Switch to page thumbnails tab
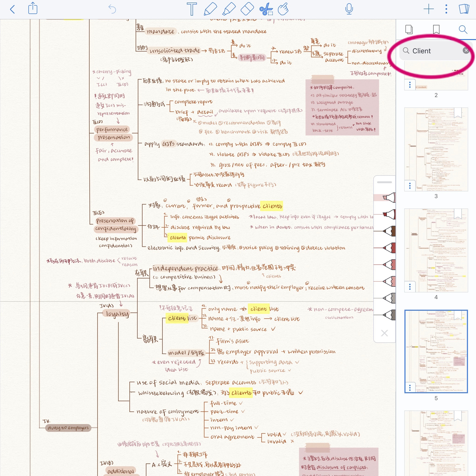Viewport: 476px width, 476px height. pyautogui.click(x=409, y=29)
